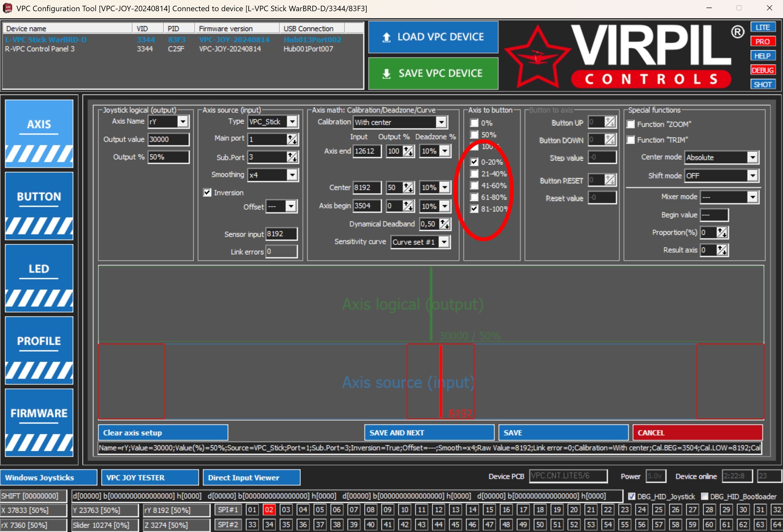Open the Calibration mode dropdown
Screen dimensions: 783x532
[441, 122]
